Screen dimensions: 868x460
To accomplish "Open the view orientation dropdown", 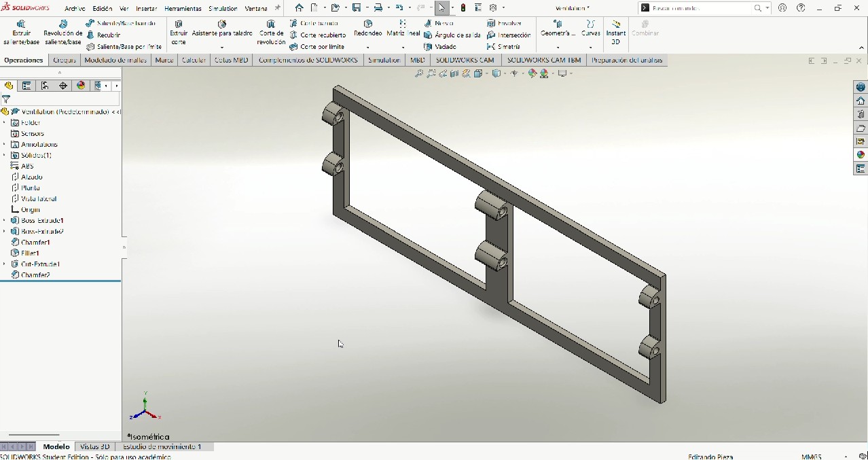I will coord(486,73).
